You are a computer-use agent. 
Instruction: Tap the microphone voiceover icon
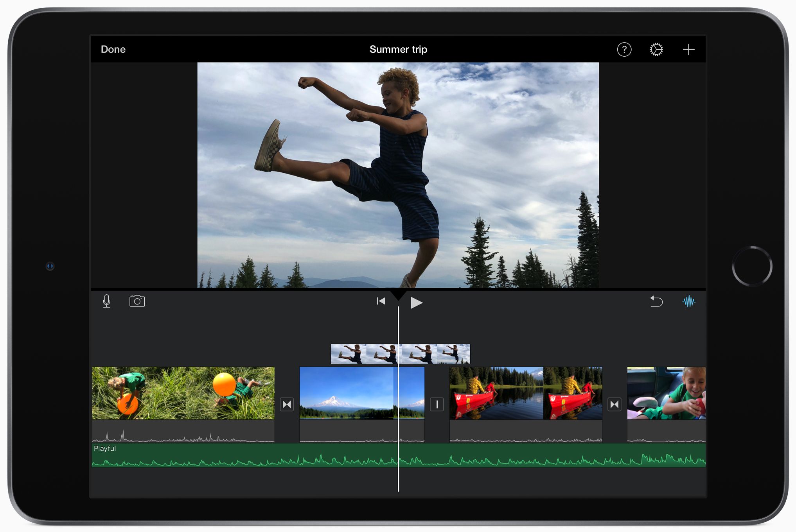coord(106,301)
